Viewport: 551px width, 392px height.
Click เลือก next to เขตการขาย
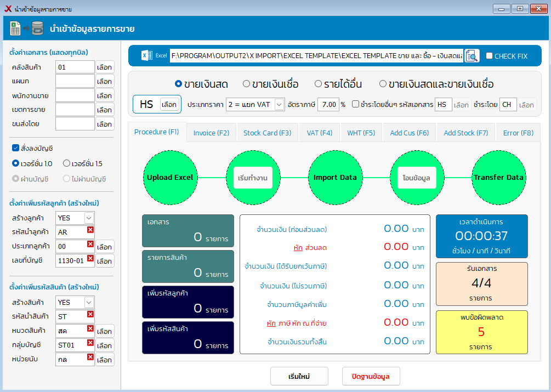(105, 110)
